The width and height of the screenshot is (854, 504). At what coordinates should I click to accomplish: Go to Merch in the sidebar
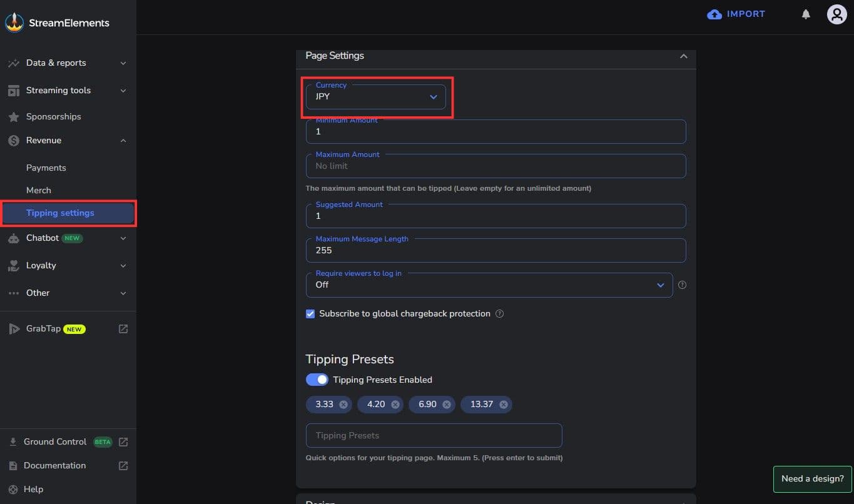[x=39, y=190]
